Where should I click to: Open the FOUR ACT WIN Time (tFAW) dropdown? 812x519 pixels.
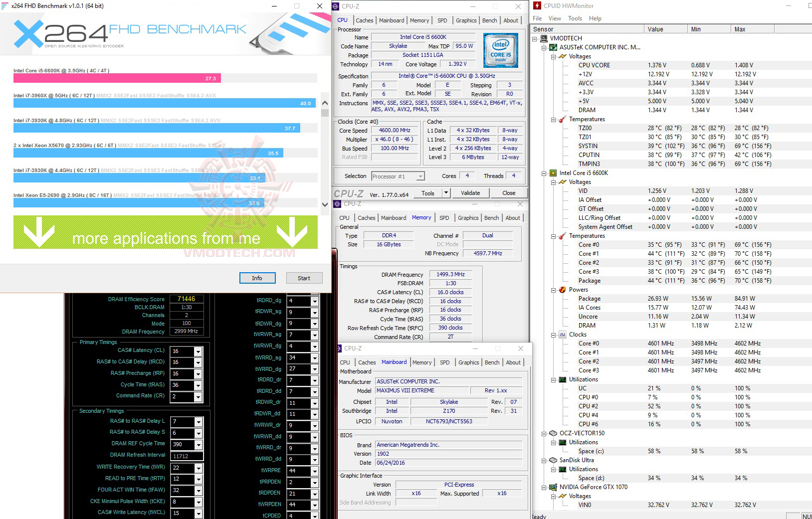[x=198, y=491]
